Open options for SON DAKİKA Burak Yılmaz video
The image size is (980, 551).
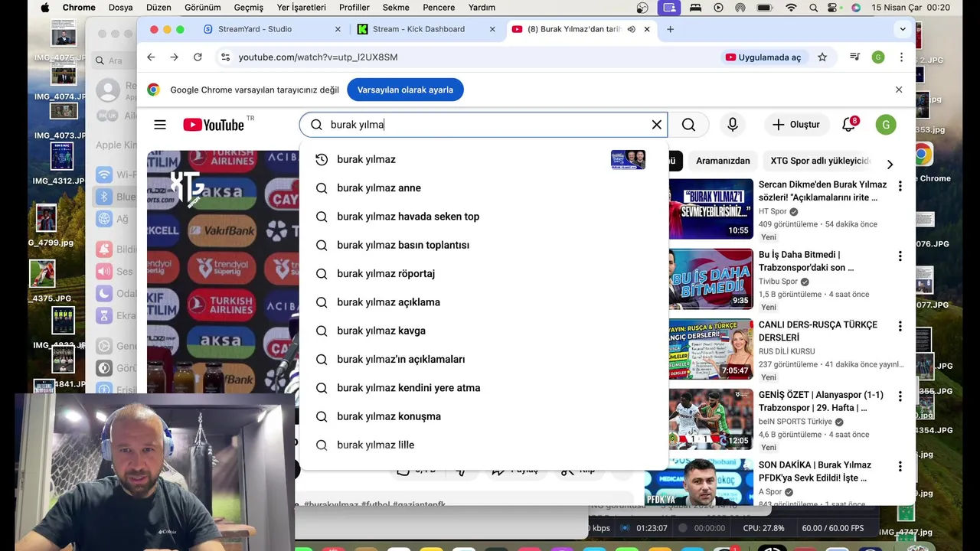[900, 466]
